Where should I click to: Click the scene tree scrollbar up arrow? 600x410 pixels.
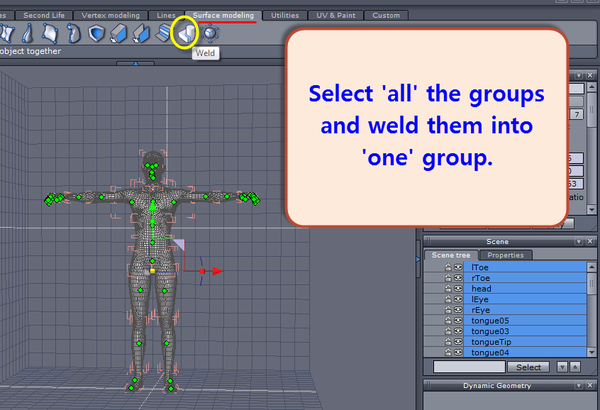(x=592, y=267)
